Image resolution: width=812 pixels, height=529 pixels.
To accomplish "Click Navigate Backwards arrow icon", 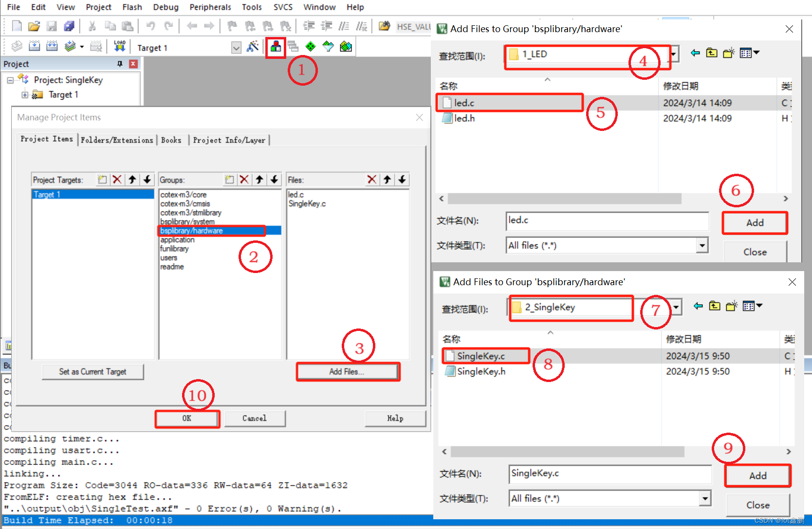I will [192, 26].
